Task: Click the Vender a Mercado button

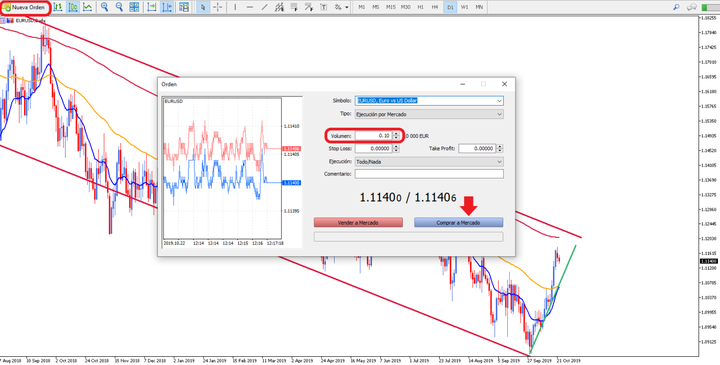Action: point(358,222)
